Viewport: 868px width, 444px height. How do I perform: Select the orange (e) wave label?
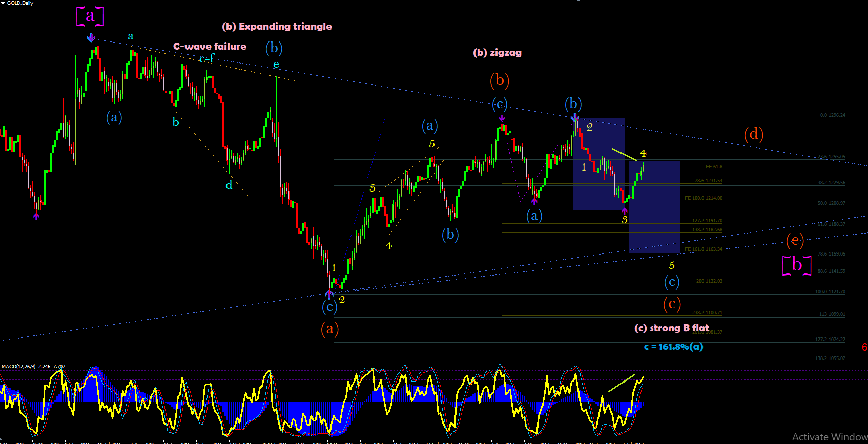coord(795,240)
